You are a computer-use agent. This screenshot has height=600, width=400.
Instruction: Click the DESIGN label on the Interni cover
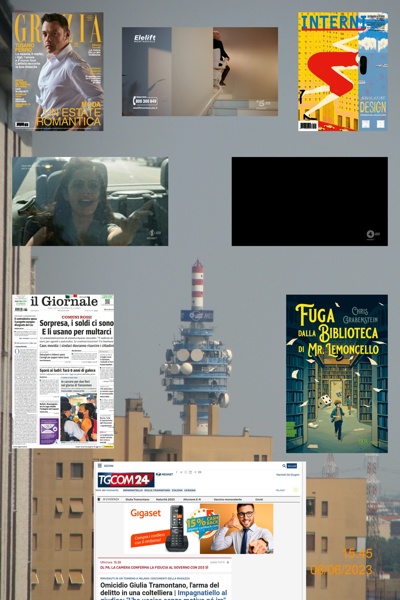(x=372, y=107)
